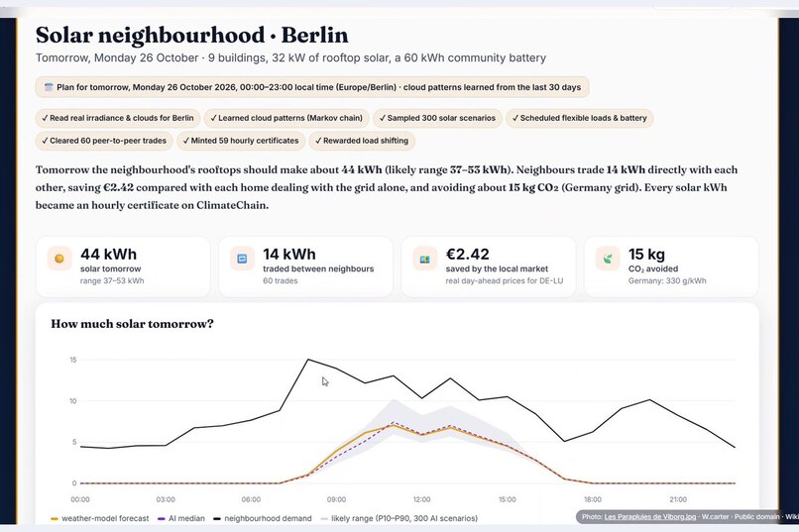Click the calendar icon in the plan banner

(x=49, y=87)
